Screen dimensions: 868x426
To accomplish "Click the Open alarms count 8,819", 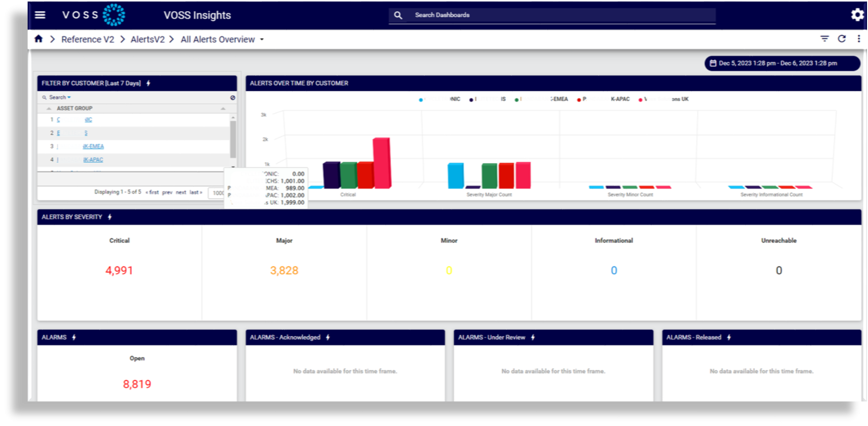I will point(137,384).
